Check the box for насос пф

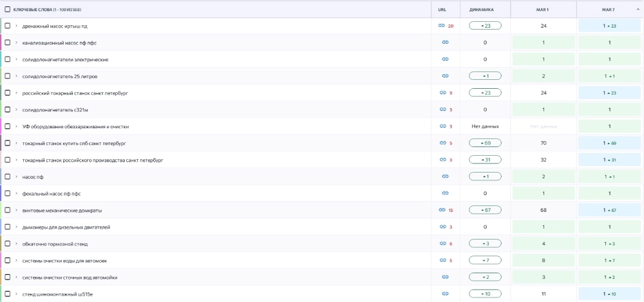7,176
